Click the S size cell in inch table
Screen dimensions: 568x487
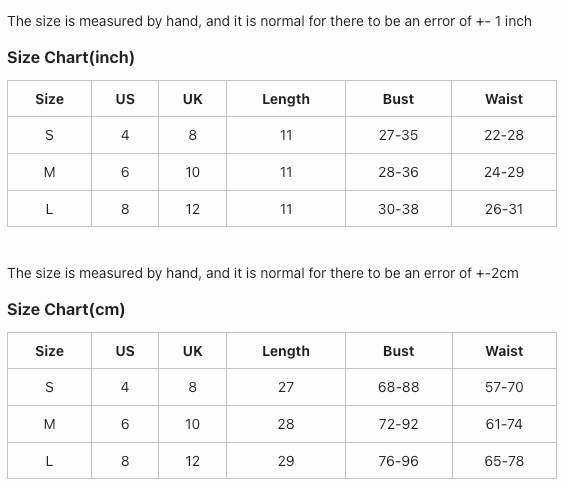tap(49, 135)
